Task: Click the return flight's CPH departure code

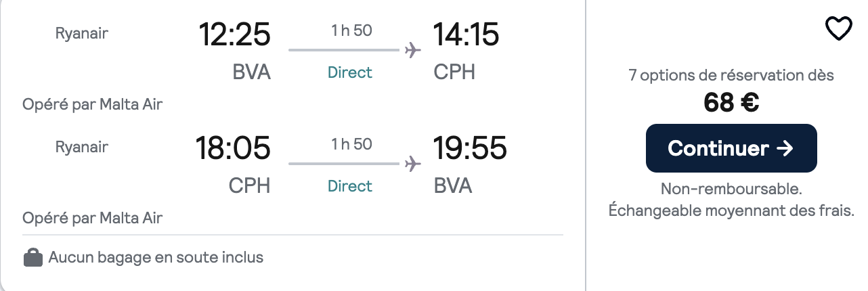Action: tap(249, 186)
